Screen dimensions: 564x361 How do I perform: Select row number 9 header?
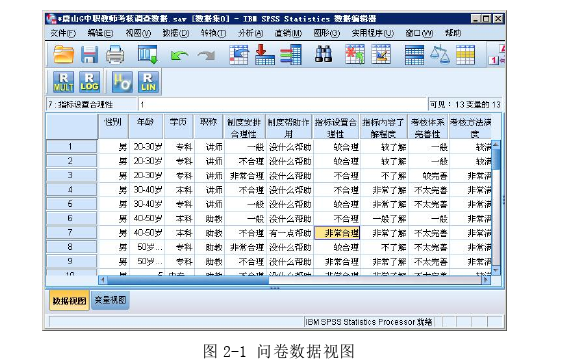click(71, 261)
